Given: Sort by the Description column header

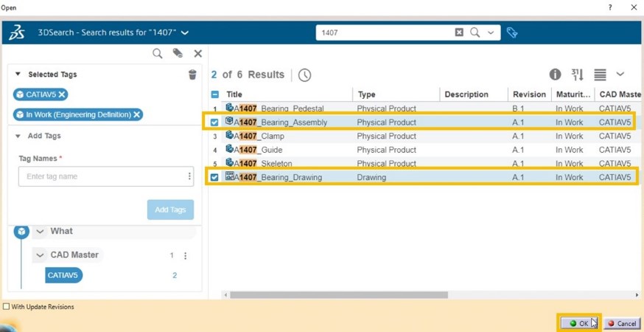Looking at the screenshot, I should coord(466,94).
